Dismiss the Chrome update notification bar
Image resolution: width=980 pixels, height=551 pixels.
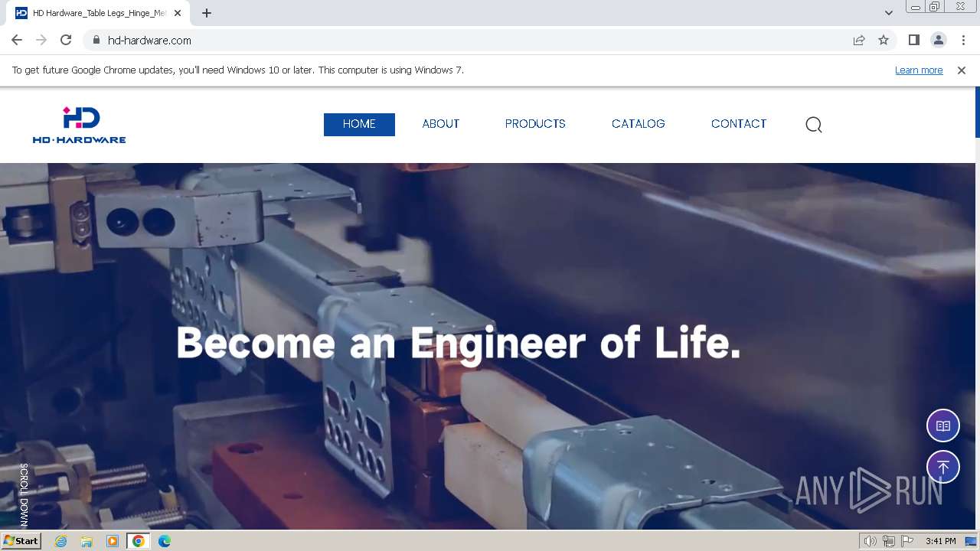(x=962, y=70)
